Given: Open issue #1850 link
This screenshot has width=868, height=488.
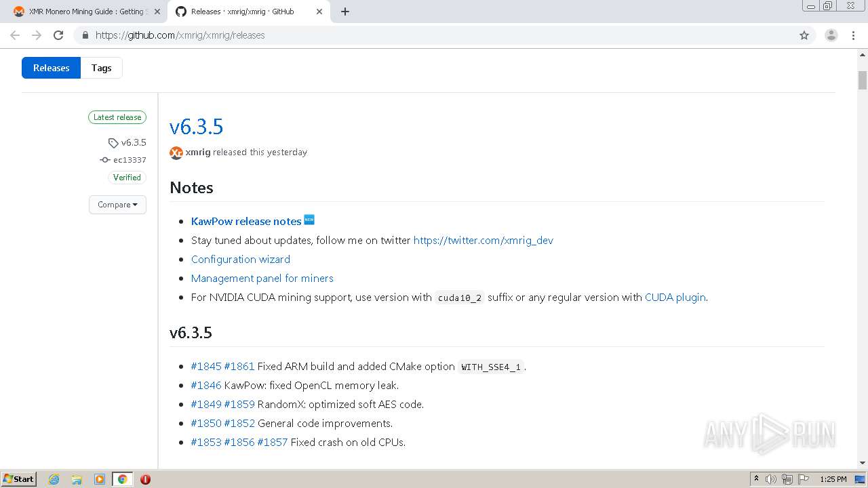Looking at the screenshot, I should coord(206,423).
